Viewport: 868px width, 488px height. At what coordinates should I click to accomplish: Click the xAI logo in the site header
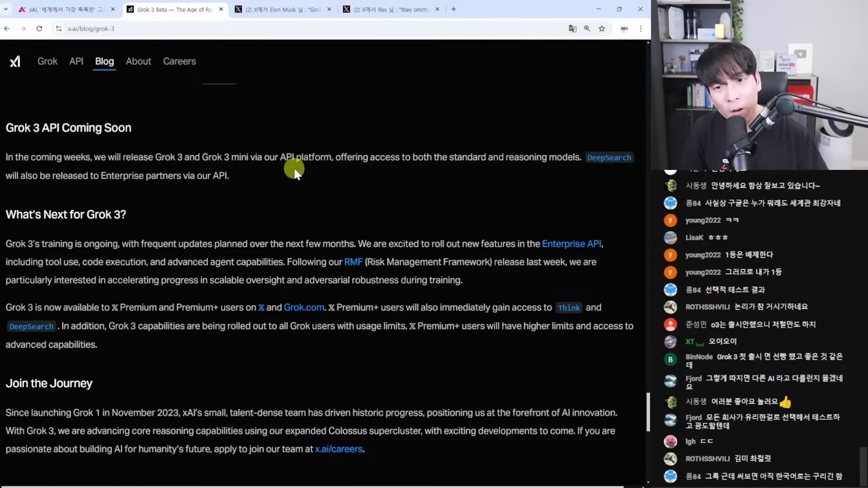point(15,61)
